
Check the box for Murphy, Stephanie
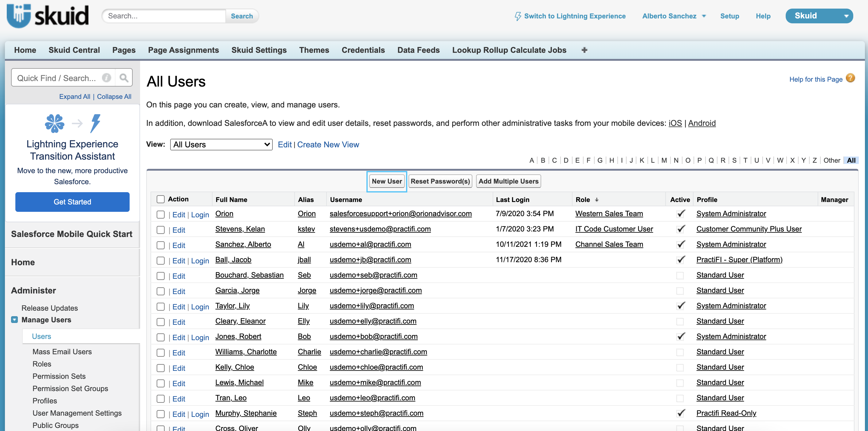click(161, 414)
